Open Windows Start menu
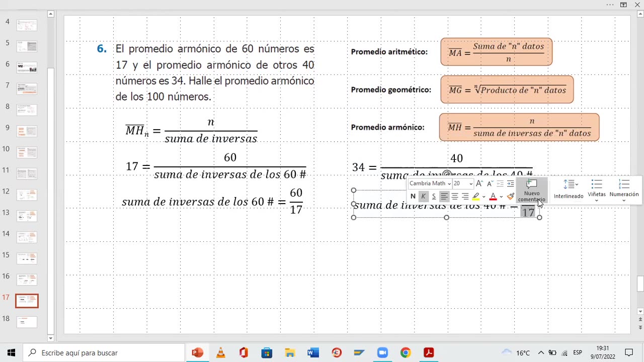The width and height of the screenshot is (644, 362). (x=11, y=352)
